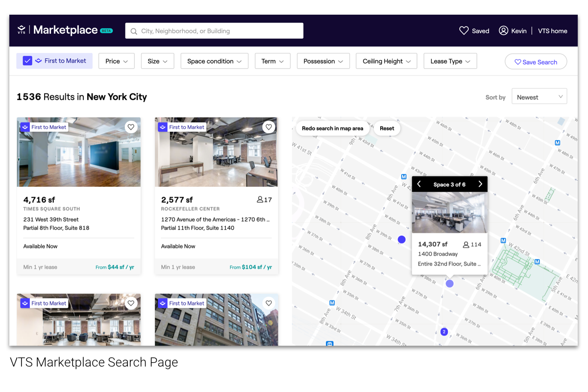
Task: Click '14,307 sf' in the map popup
Action: click(x=433, y=244)
